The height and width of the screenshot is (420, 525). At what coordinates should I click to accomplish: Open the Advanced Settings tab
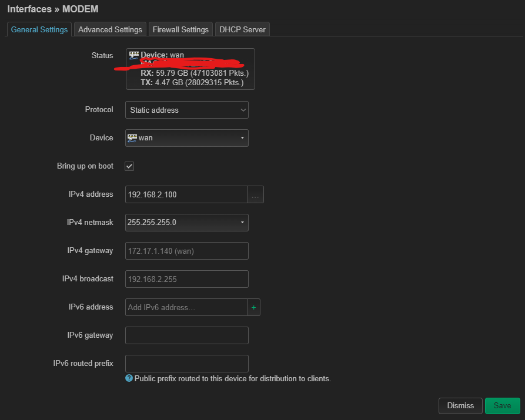tap(110, 29)
